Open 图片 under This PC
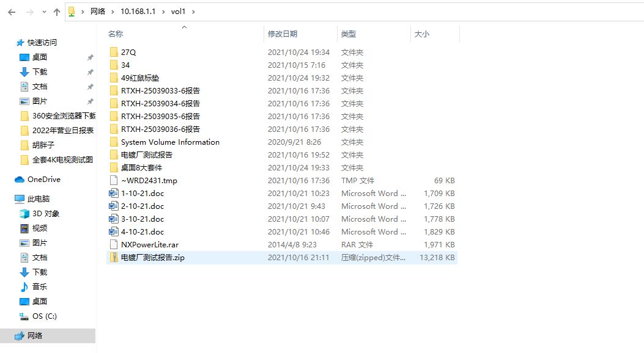This screenshot has height=353, width=644. pos(40,243)
